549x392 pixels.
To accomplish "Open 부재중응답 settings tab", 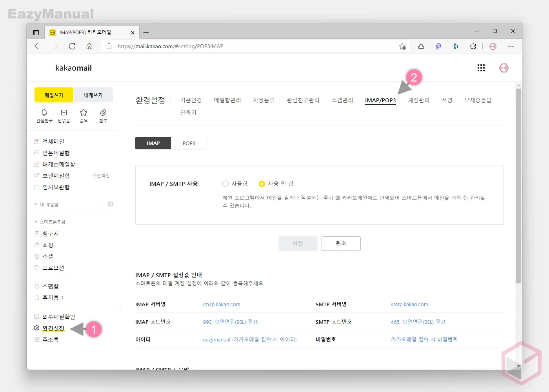I will 478,100.
